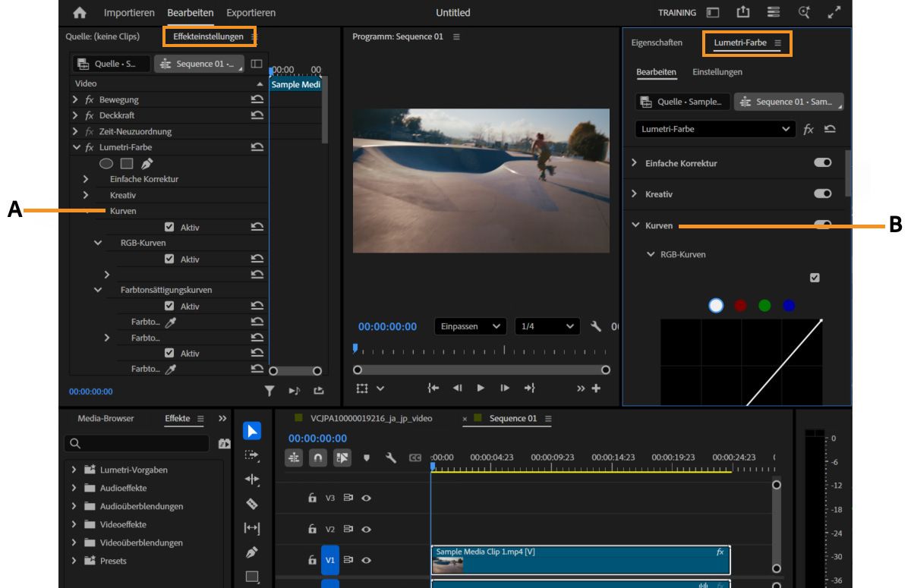Click the Home icon in top bar
911x588 pixels.
point(80,13)
